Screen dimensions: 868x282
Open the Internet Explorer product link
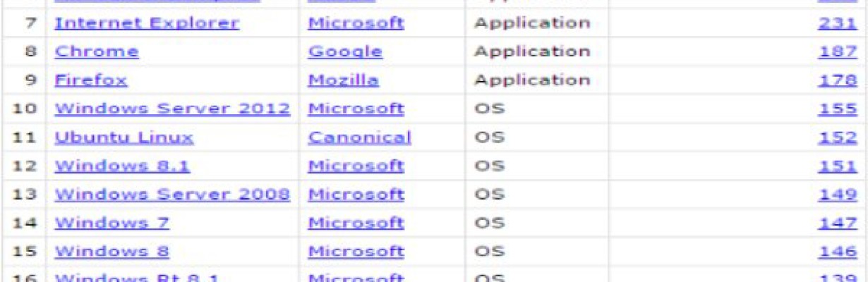pyautogui.click(x=147, y=23)
